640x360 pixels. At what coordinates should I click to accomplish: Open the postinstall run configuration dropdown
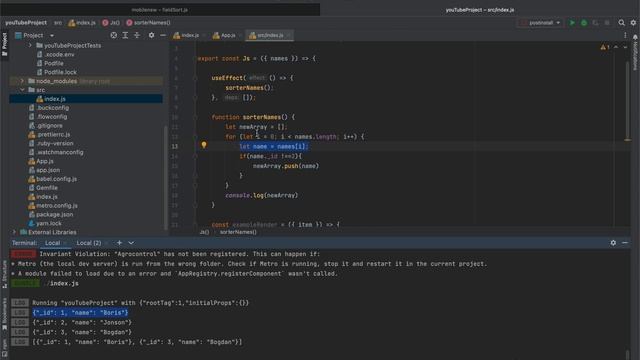[541, 23]
